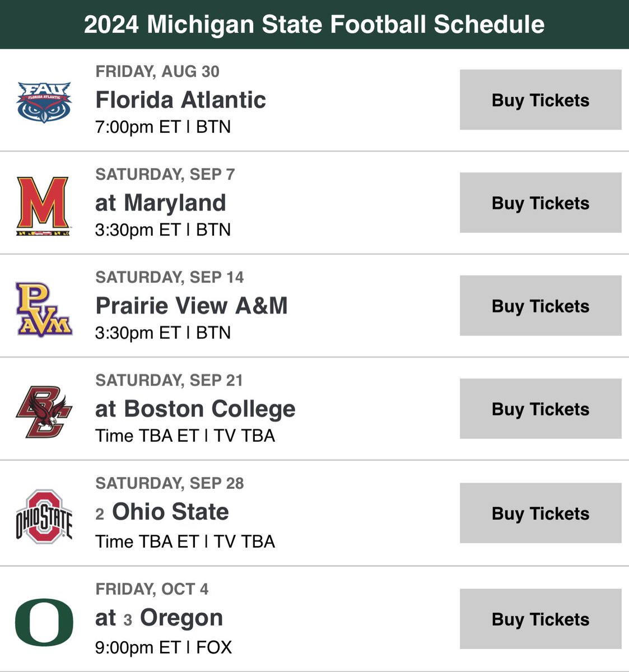Buy tickets for Prairie View A&M game
629x672 pixels.
(x=540, y=306)
